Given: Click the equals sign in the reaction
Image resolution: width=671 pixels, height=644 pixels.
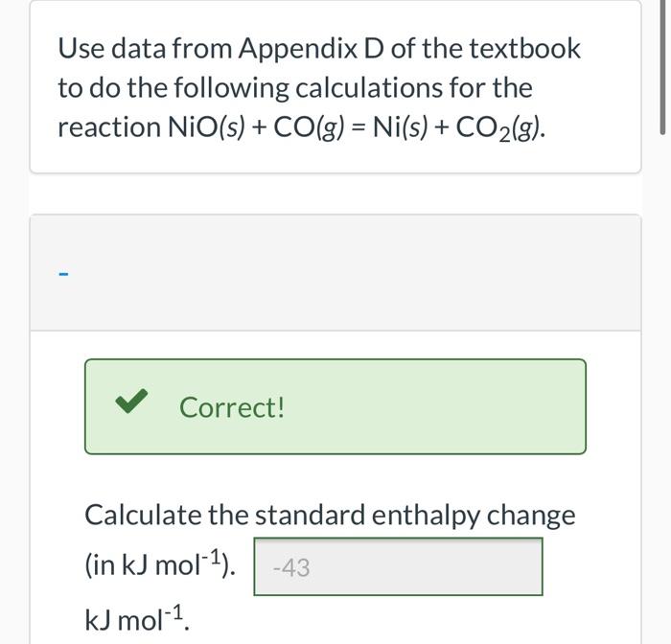Looking at the screenshot, I should click(359, 128).
